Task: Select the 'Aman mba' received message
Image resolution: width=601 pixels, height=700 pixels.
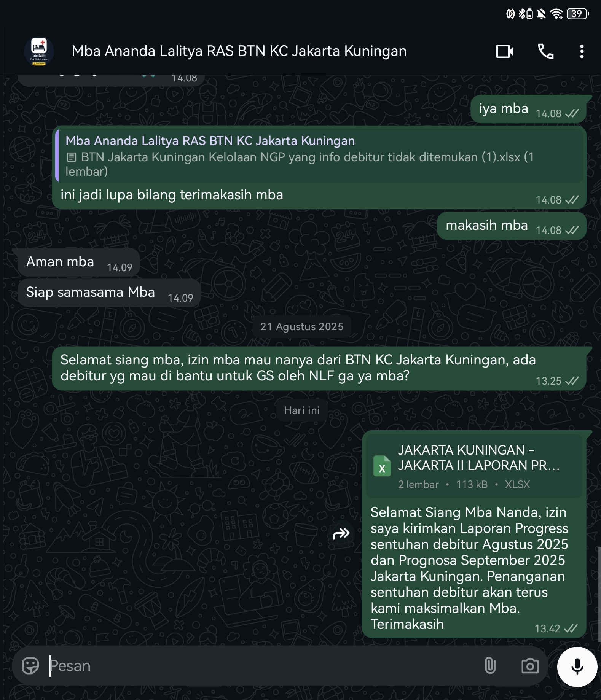Action: 79,262
